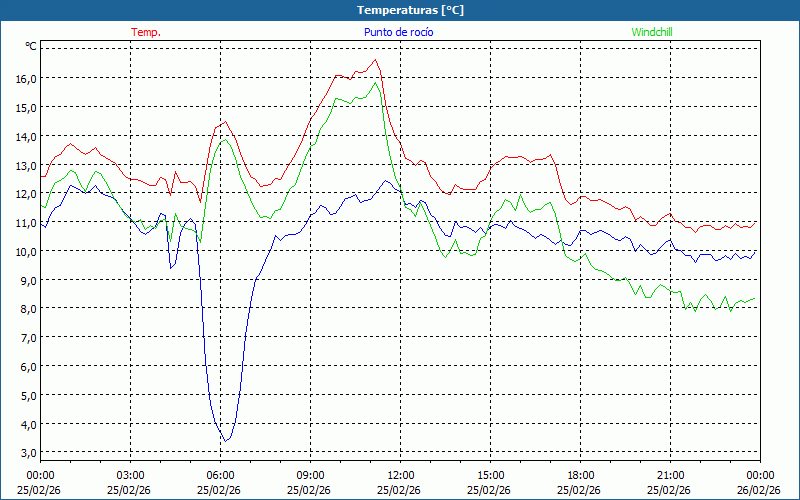The image size is (800, 500).
Task: Click the red Temp. legend label
Action: [146, 32]
